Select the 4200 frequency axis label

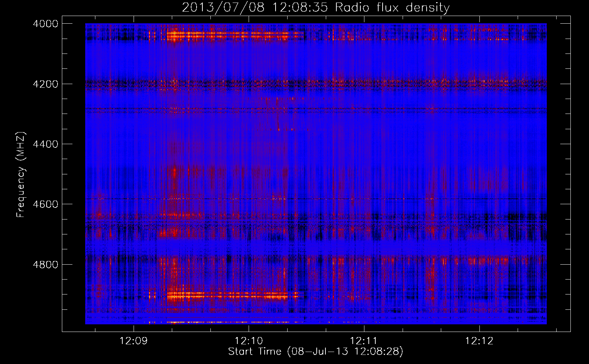46,84
